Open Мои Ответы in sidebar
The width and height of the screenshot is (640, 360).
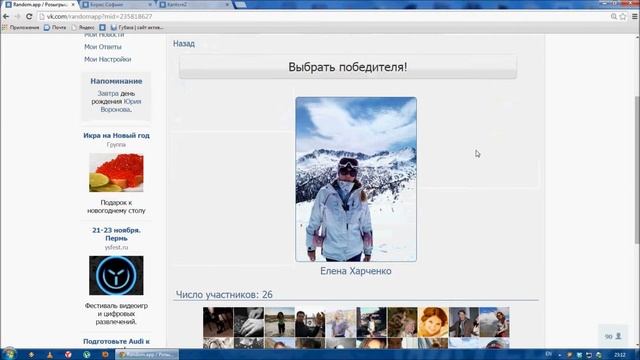point(103,47)
